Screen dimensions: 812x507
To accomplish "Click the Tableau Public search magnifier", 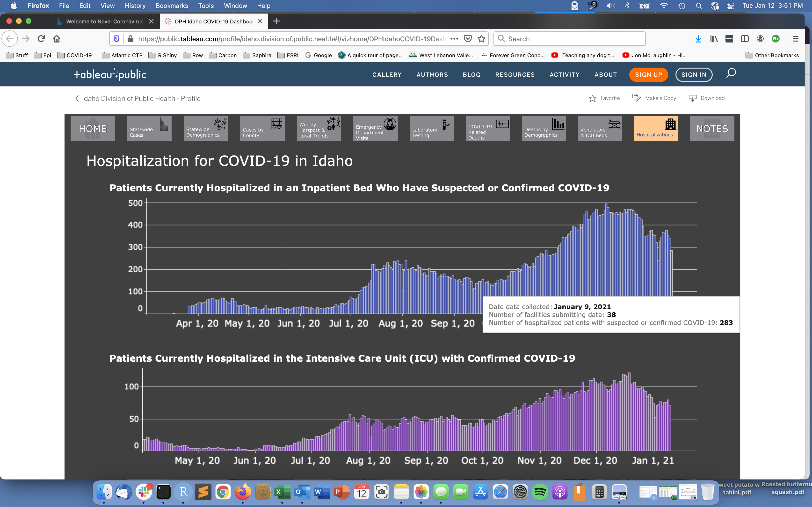I will 731,73.
